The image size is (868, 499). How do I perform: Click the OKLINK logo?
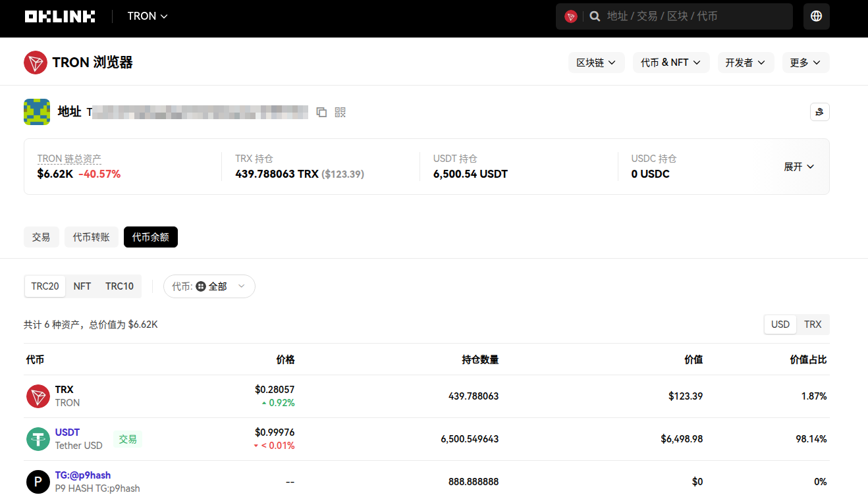60,16
